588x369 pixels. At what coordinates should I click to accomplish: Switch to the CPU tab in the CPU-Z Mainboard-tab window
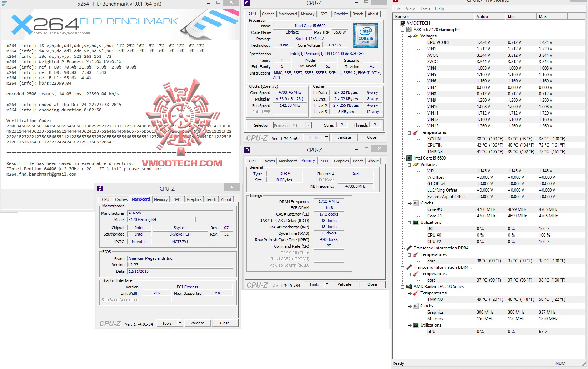point(106,199)
